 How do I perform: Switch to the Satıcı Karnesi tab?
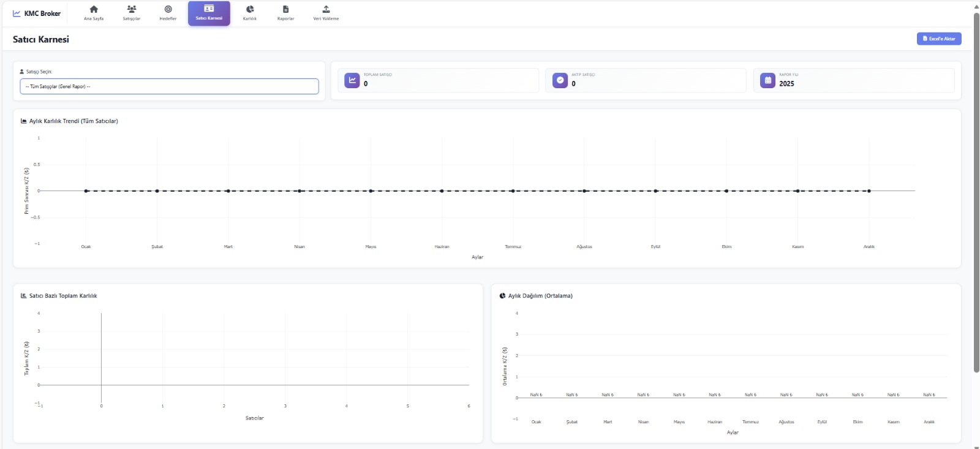pos(209,13)
